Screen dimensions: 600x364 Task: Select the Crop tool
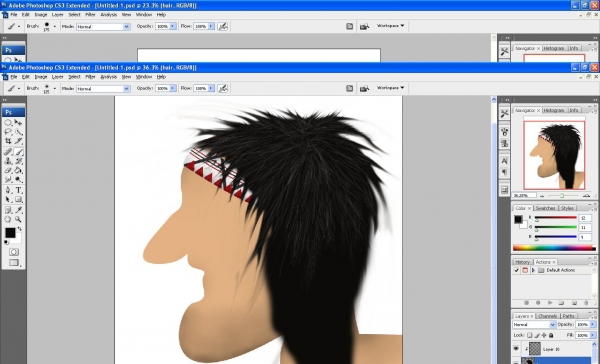tap(8, 141)
